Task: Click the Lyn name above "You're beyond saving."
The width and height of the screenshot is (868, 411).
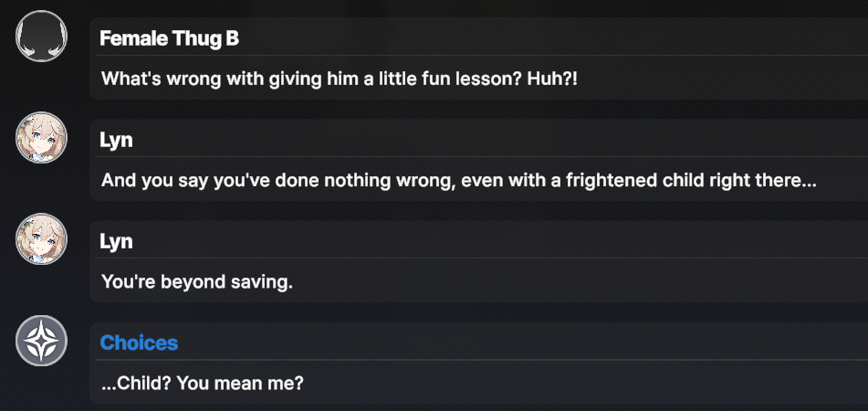Action: pyautogui.click(x=116, y=241)
